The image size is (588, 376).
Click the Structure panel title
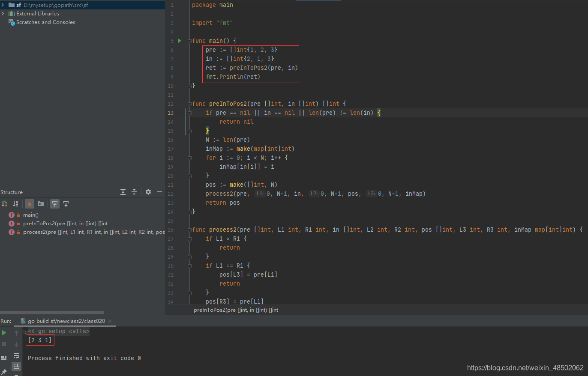pyautogui.click(x=12, y=192)
